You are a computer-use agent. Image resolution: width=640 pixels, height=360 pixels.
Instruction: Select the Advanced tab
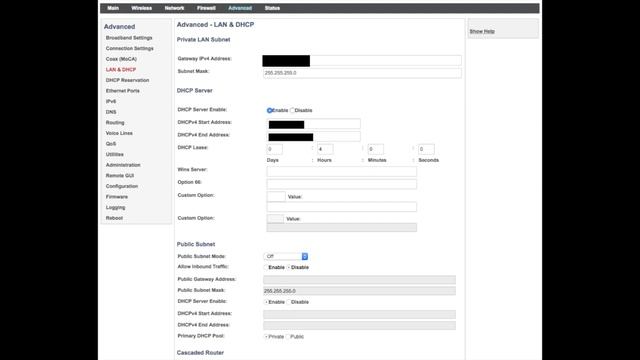click(240, 8)
